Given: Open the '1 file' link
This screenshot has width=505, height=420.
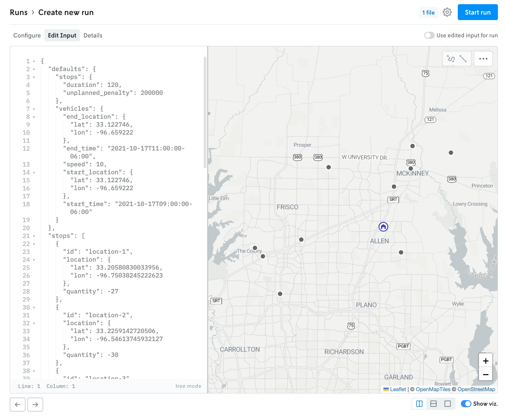Looking at the screenshot, I should (428, 12).
